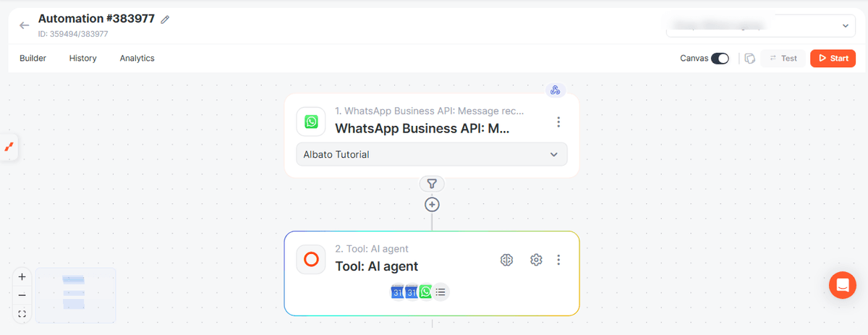The height and width of the screenshot is (335, 868).
Task: Click the AI agent orange circle icon
Action: (311, 259)
